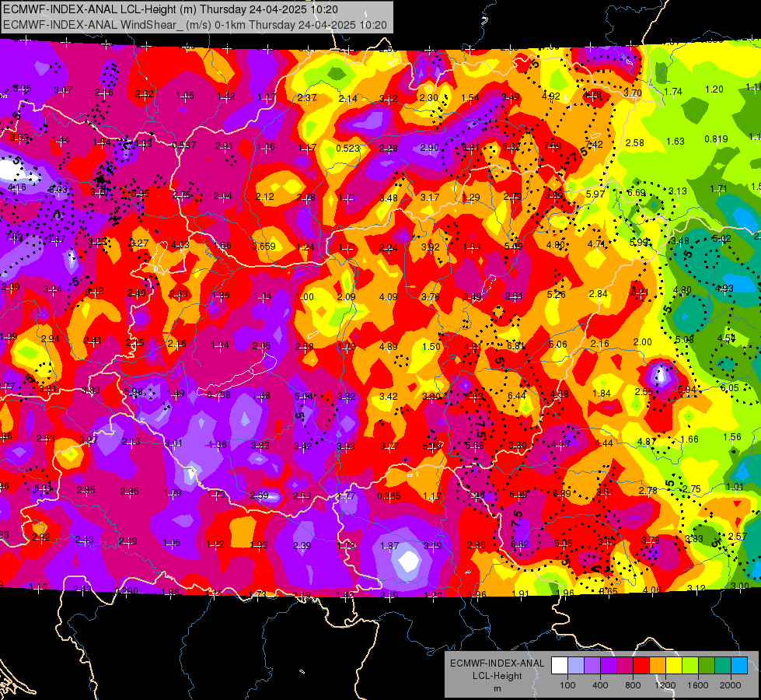Select the magenta legend swatch
Screen dimensions: 761x700
click(x=625, y=665)
